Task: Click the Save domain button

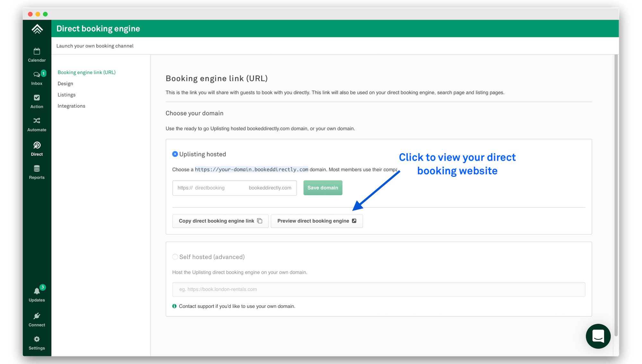Action: click(x=323, y=188)
